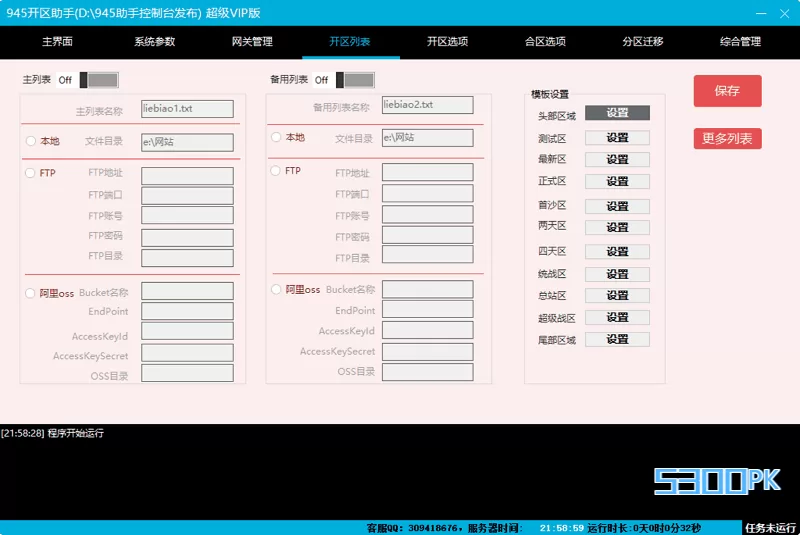Focus backup list EndPoint field
The width and height of the screenshot is (800, 535).
(428, 309)
